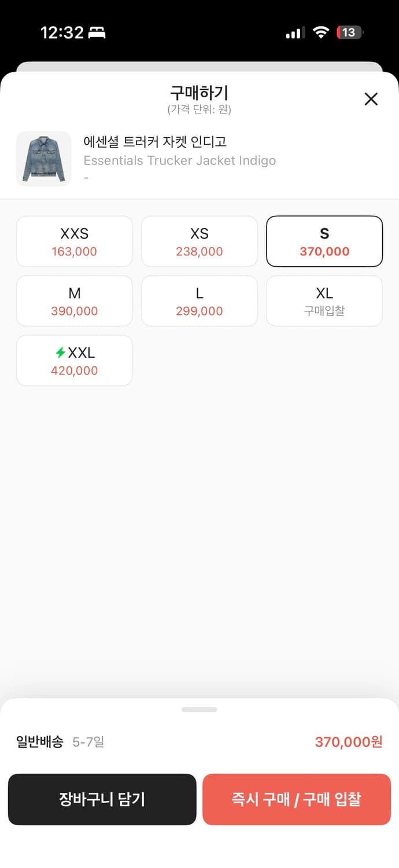Tap the Wi-Fi icon in status bar

(x=321, y=32)
